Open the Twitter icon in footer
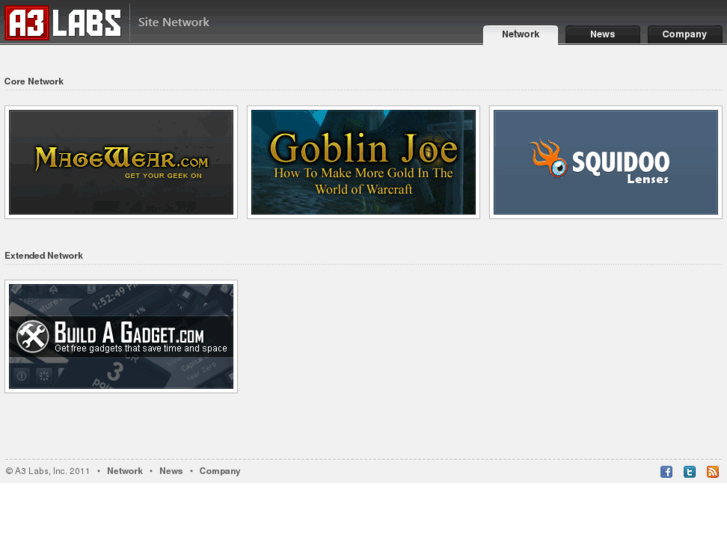 pos(689,472)
